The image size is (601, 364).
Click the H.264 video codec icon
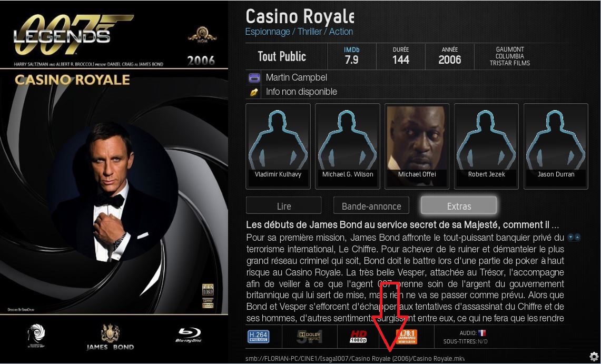258,337
